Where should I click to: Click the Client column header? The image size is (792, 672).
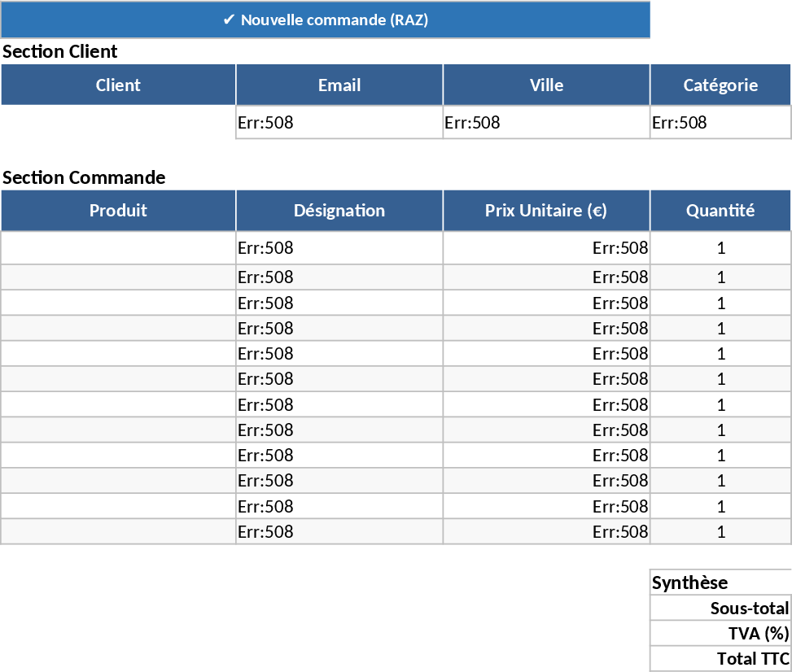click(x=118, y=85)
